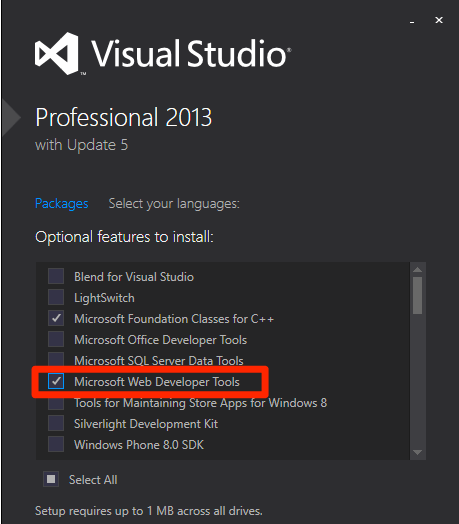Close the Visual Studio setup window

click(x=439, y=20)
